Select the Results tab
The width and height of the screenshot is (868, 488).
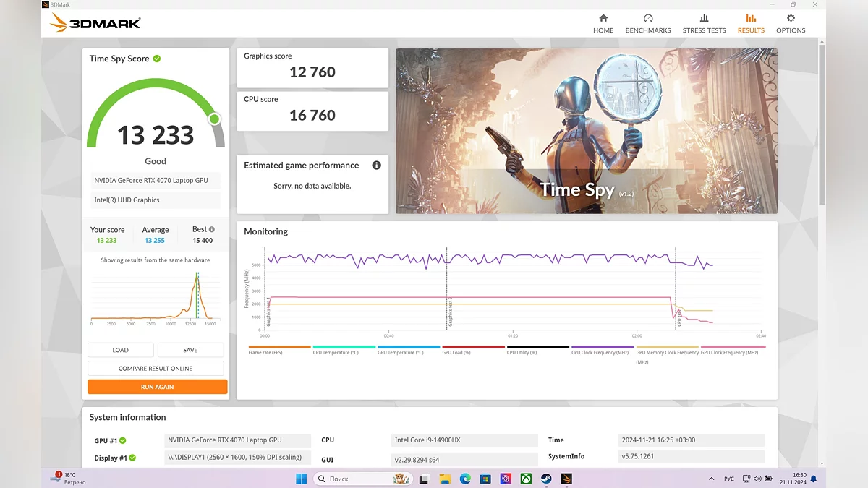pyautogui.click(x=751, y=23)
